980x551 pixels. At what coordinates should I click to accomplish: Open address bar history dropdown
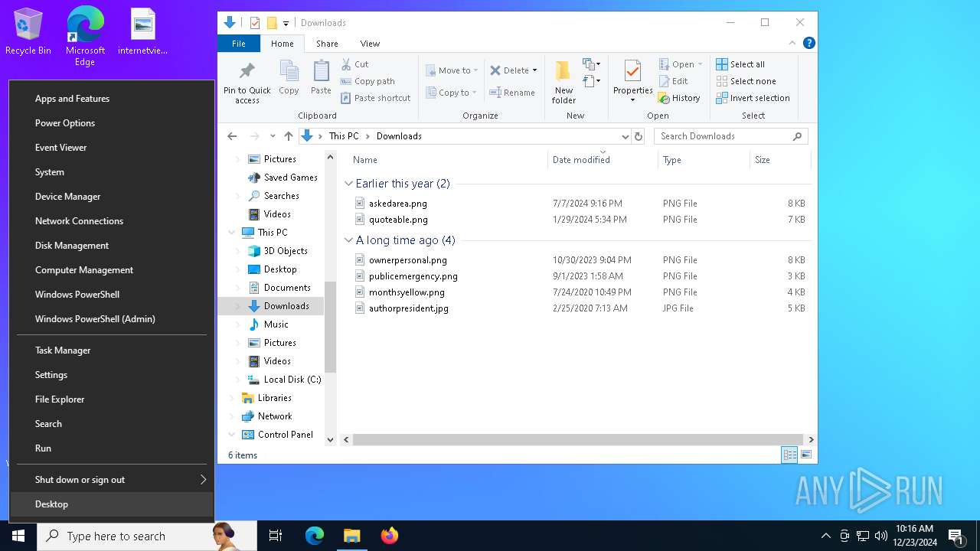tap(625, 136)
